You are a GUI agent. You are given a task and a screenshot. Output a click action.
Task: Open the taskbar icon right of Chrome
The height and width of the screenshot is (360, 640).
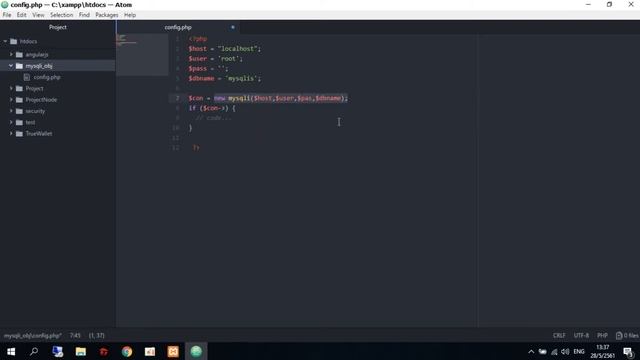(150, 351)
